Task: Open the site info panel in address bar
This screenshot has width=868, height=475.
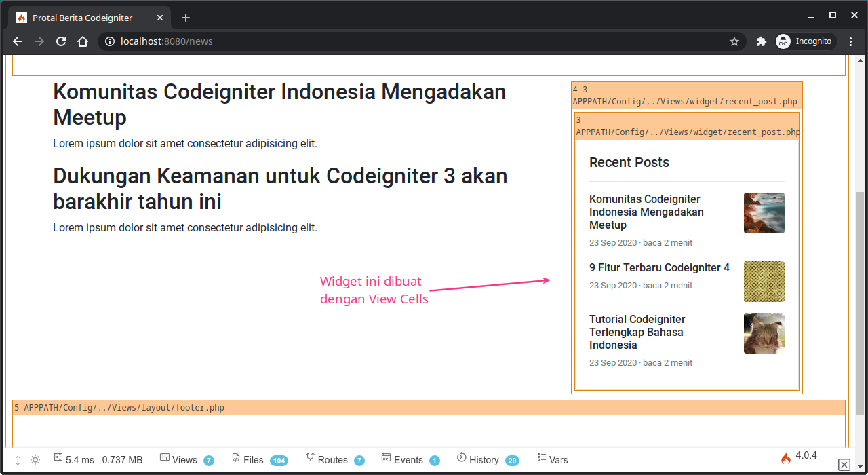Action: 109,41
